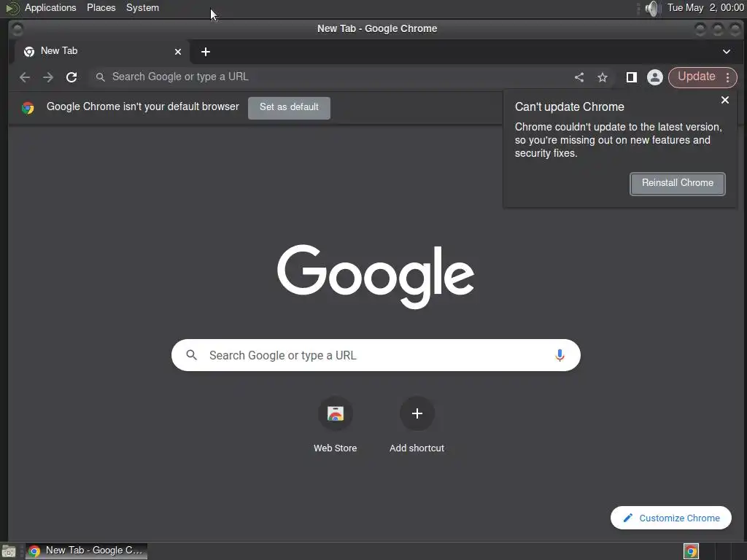Click Reinstall Chrome button
The width and height of the screenshot is (747, 560).
pyautogui.click(x=678, y=183)
